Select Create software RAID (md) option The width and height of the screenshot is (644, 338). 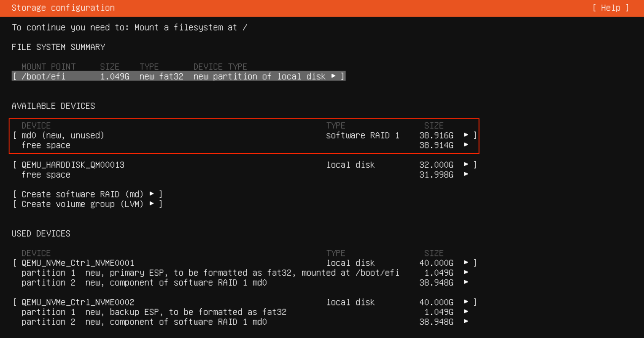pyautogui.click(x=87, y=194)
